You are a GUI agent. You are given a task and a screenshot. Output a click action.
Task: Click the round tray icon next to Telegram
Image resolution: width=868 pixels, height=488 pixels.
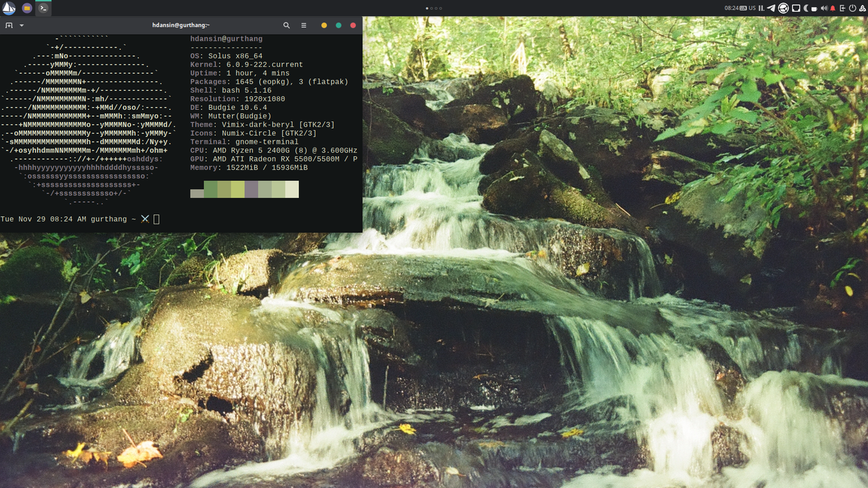pos(783,8)
